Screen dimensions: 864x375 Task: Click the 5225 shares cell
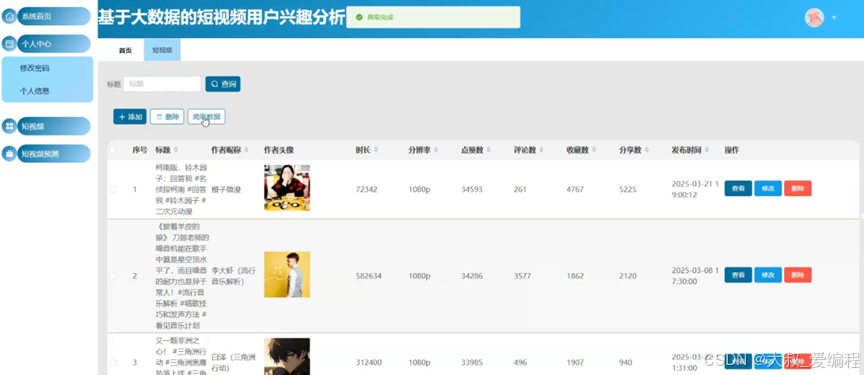pos(628,189)
